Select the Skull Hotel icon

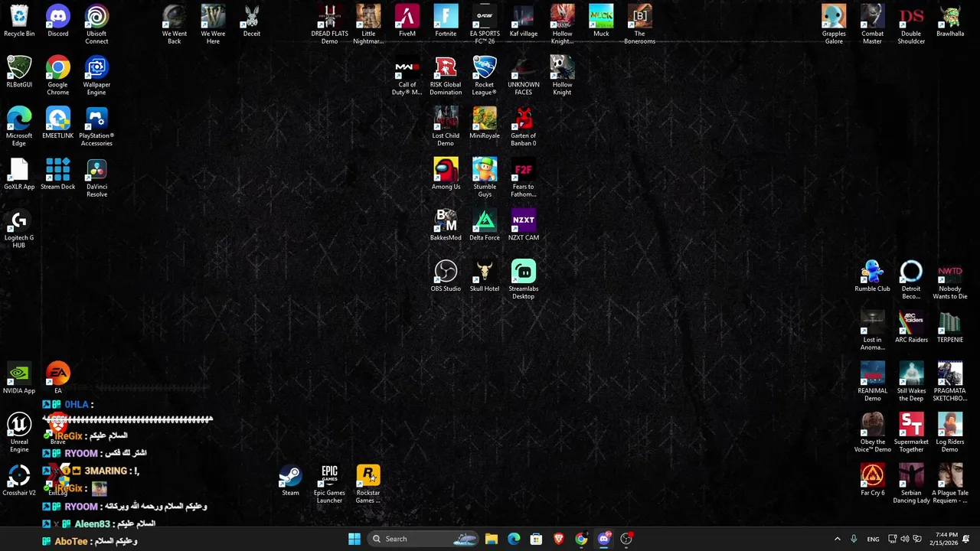click(x=485, y=277)
